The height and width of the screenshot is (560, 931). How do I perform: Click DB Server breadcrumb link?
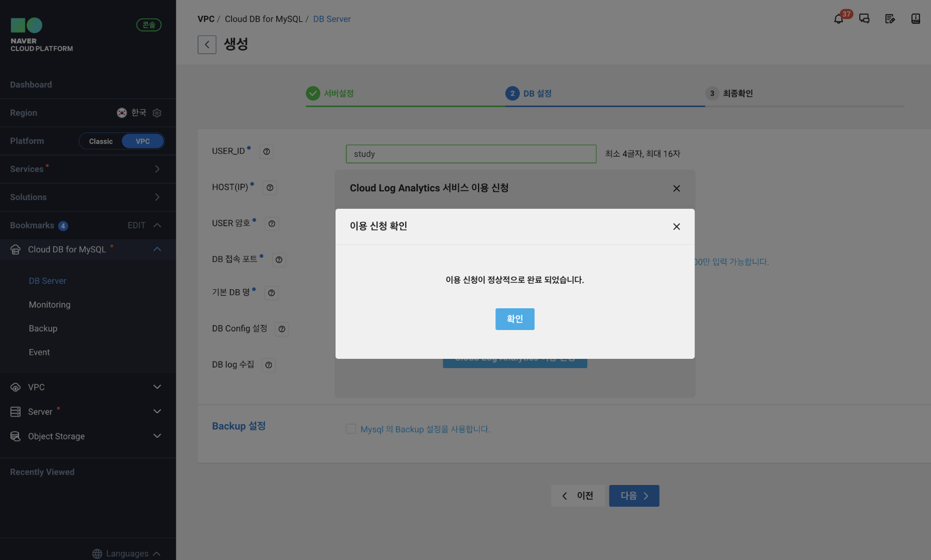click(332, 19)
